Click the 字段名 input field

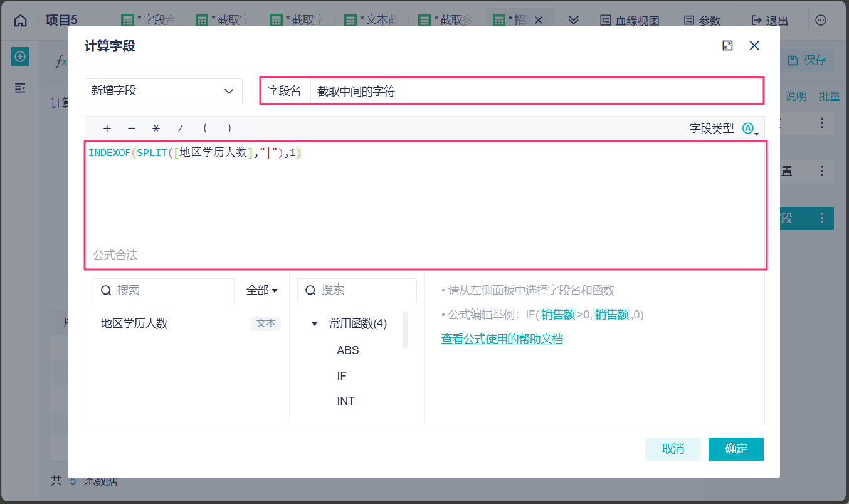click(536, 91)
